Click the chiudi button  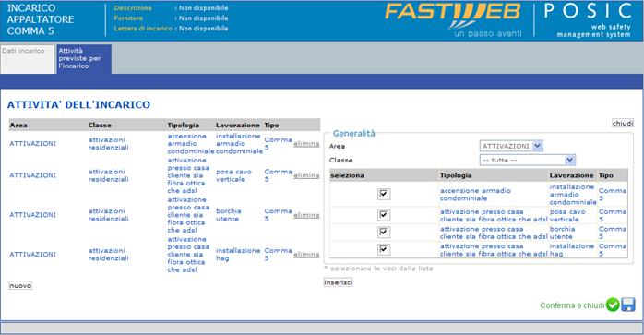click(623, 123)
